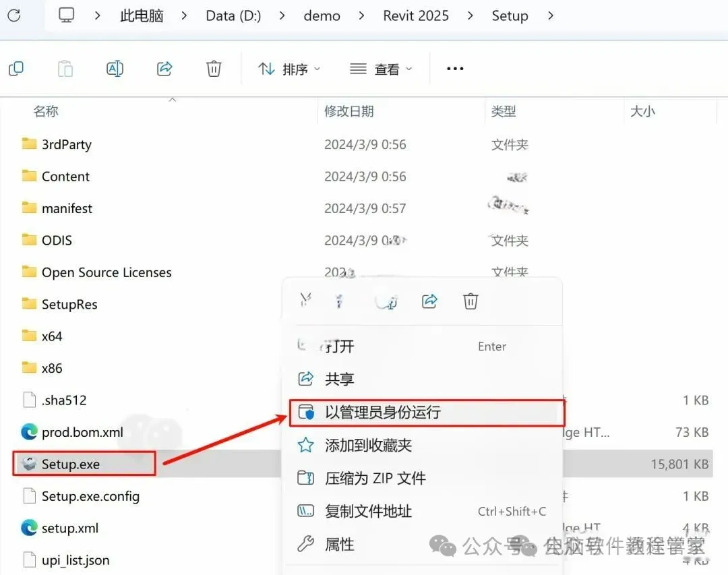The width and height of the screenshot is (728, 575).
Task: Choose 属性 in the context menu
Action: pyautogui.click(x=423, y=544)
